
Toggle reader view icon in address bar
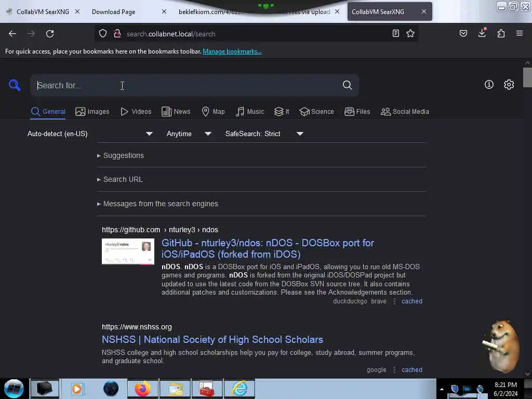[395, 33]
